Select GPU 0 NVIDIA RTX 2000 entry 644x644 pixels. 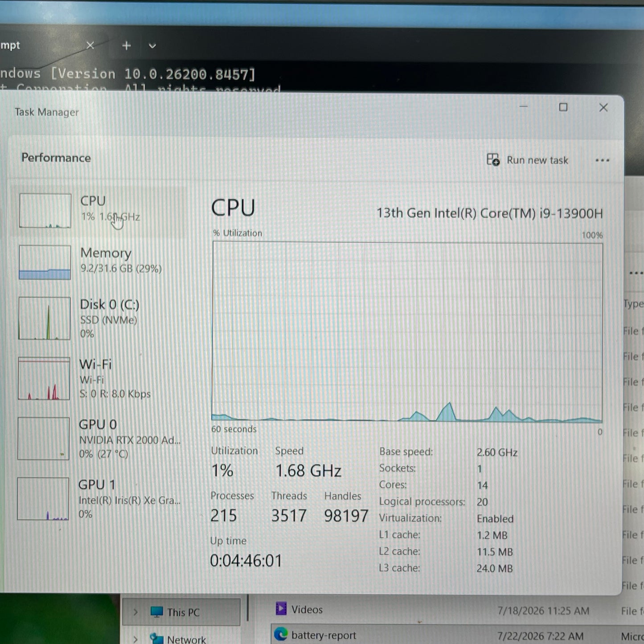(99, 439)
